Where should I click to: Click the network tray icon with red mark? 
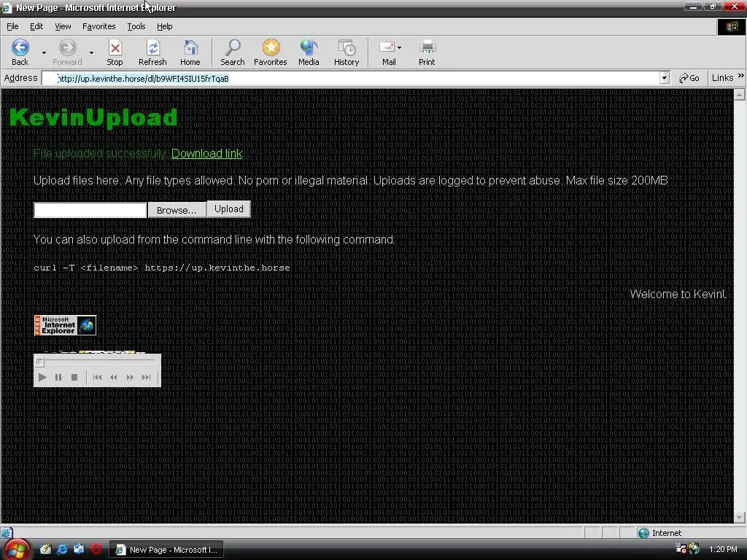[681, 548]
